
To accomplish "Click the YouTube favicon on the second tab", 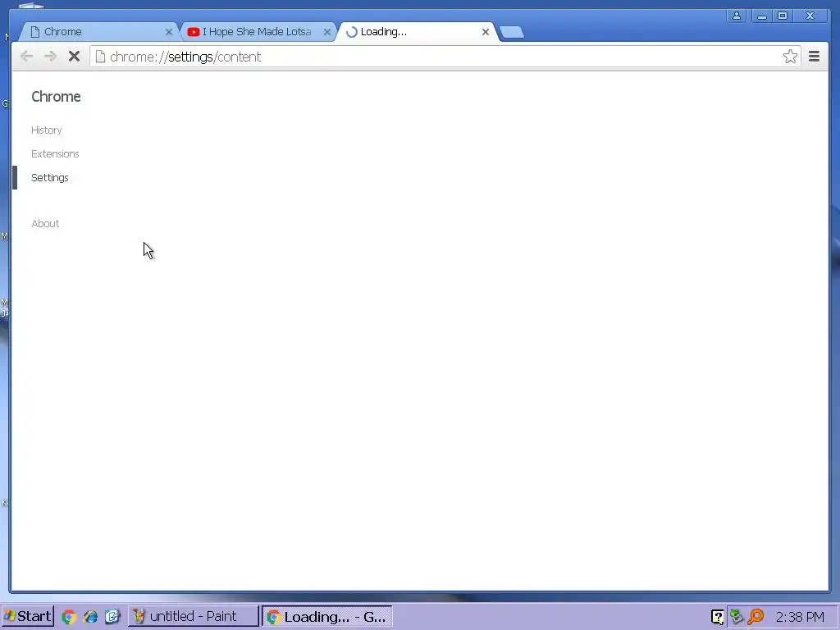I will click(194, 32).
